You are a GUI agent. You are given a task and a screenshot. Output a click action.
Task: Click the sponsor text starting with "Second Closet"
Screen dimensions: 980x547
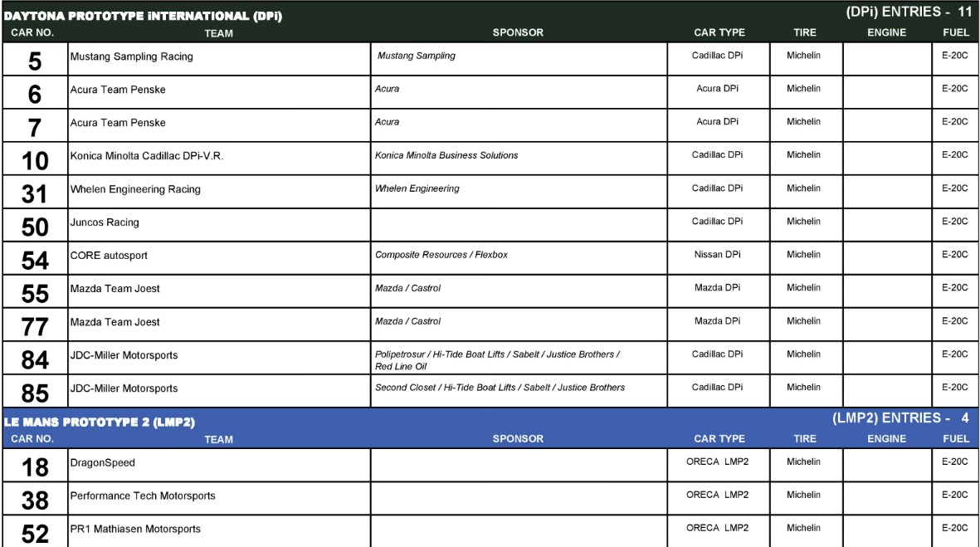coord(500,388)
